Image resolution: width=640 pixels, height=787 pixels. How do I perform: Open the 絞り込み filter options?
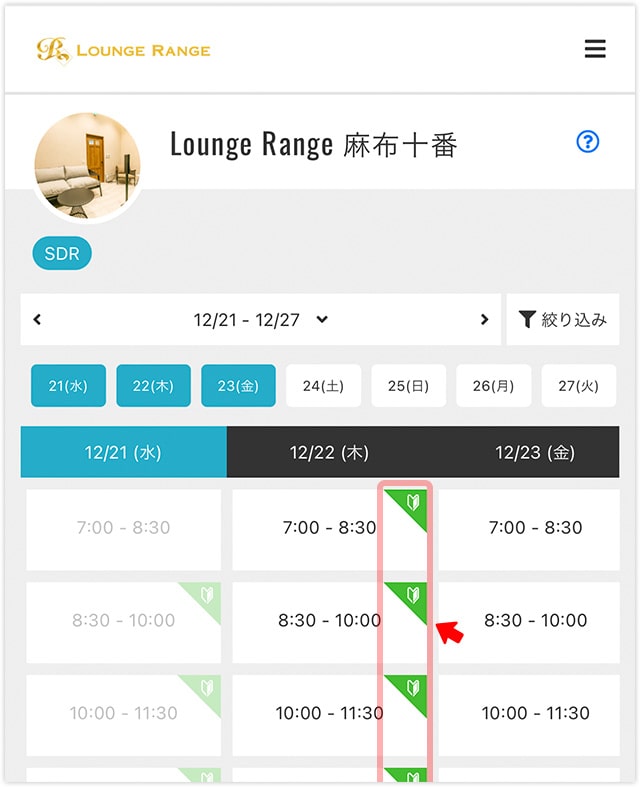click(x=562, y=320)
